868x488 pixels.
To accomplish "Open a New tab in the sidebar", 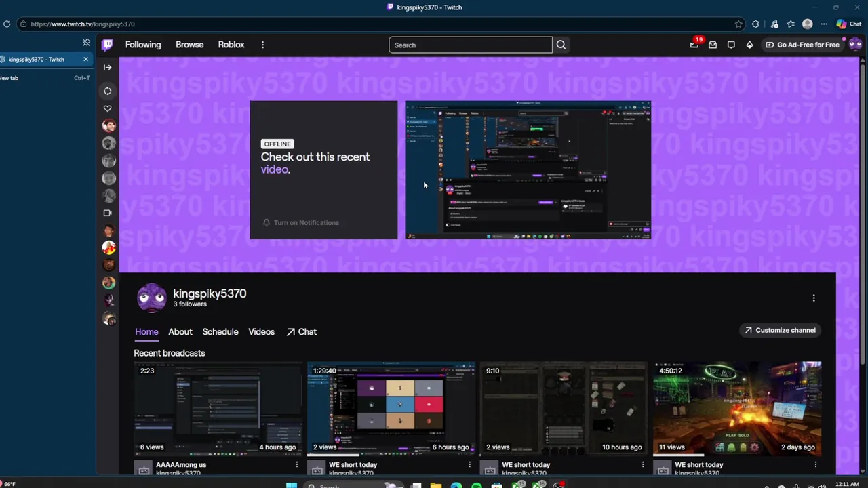I will tap(45, 78).
